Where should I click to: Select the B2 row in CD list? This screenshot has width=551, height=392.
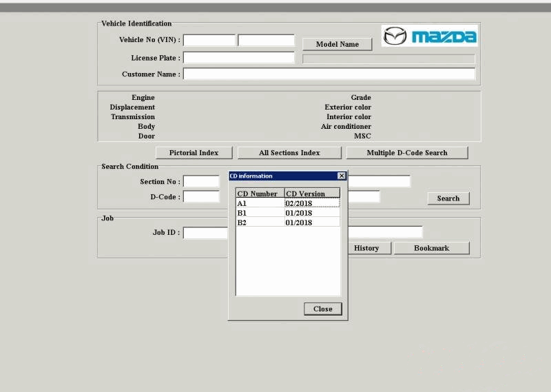[260, 223]
